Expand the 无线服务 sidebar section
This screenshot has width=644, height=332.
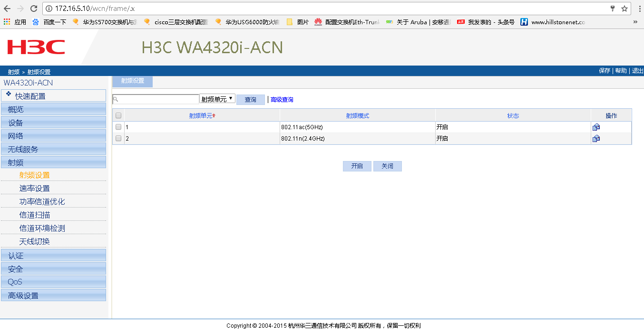(x=53, y=149)
